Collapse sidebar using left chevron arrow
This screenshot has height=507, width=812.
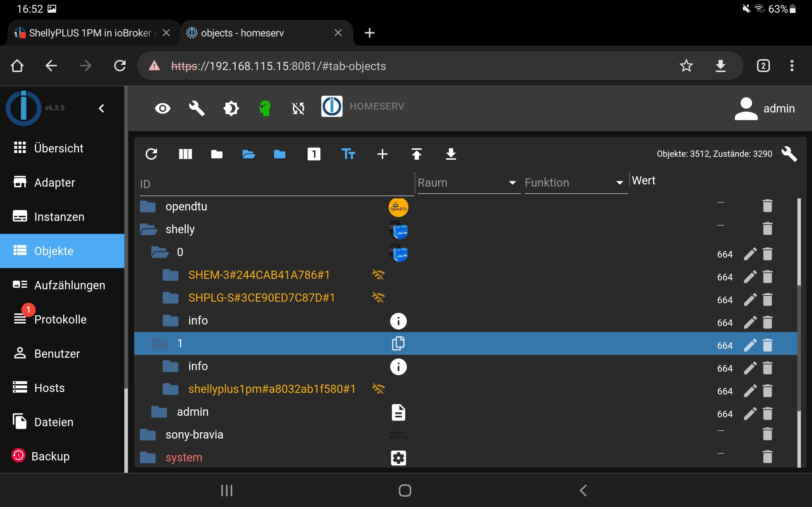coord(102,108)
